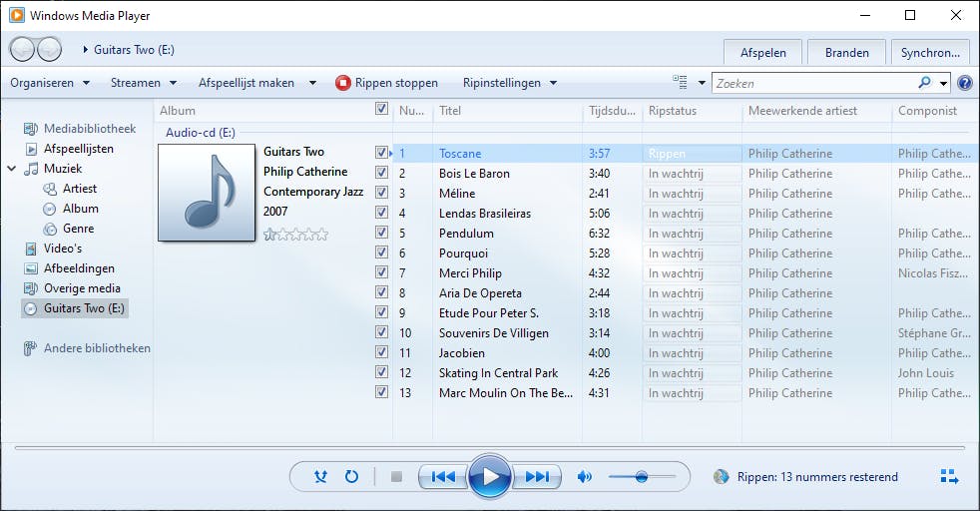Image resolution: width=980 pixels, height=511 pixels.
Task: Uncheck the Lendas Brasileiras checkbox
Action: tap(381, 212)
